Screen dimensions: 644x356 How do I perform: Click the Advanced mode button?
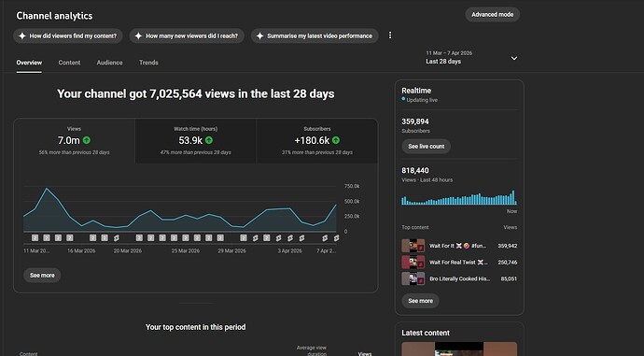point(493,14)
